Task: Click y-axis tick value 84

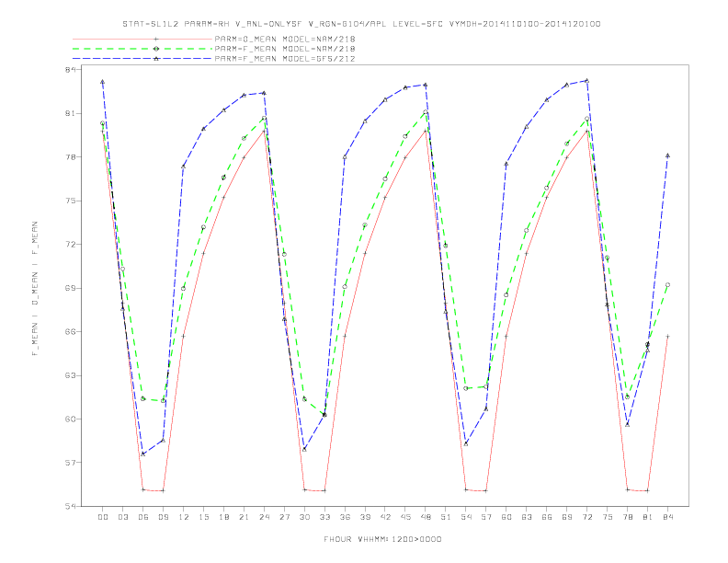Action: point(70,70)
